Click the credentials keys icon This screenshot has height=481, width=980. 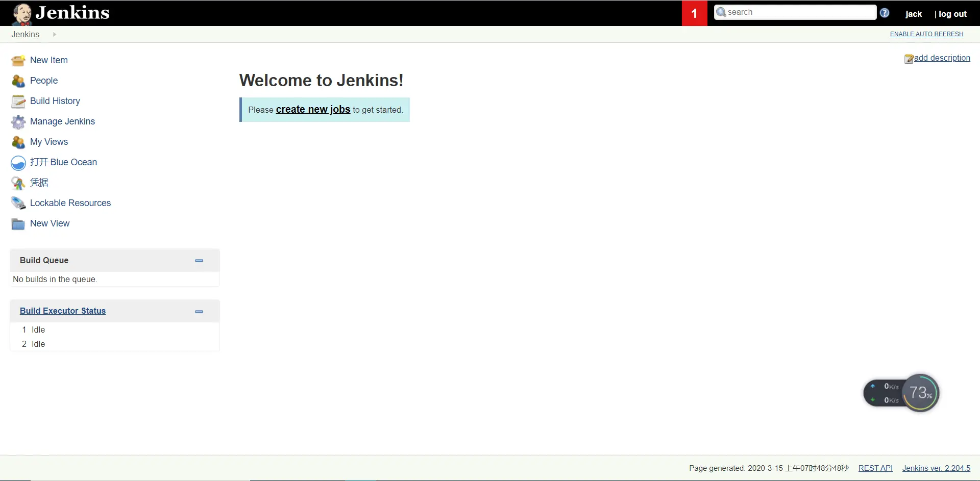(x=18, y=183)
